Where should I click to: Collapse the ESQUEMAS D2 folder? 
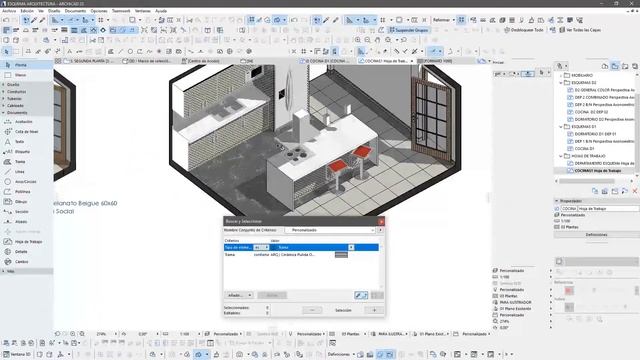pyautogui.click(x=561, y=82)
